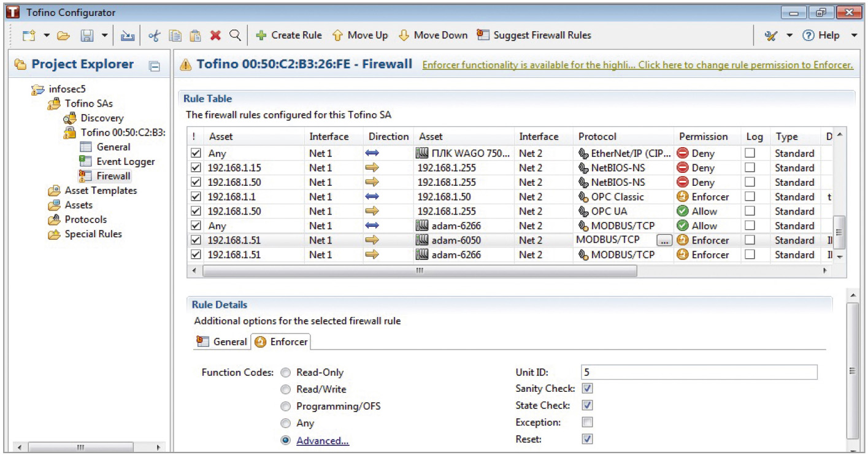Click the adam-6050 asset icon
868x455 pixels.
(421, 240)
